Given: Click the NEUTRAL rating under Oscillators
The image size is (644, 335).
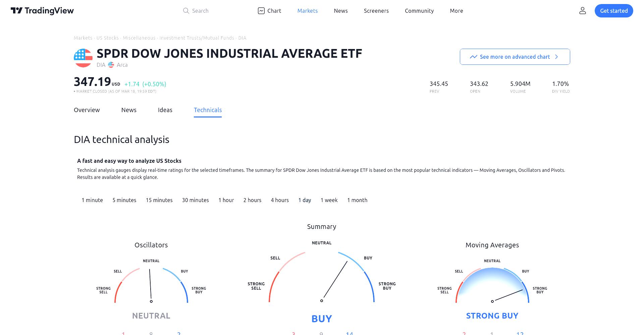Looking at the screenshot, I should (x=151, y=316).
